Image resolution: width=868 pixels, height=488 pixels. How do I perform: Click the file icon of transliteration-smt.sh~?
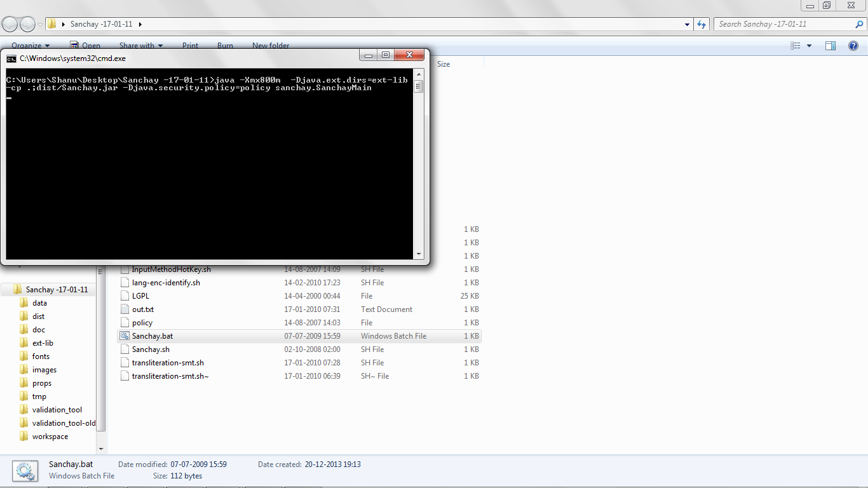coord(126,376)
